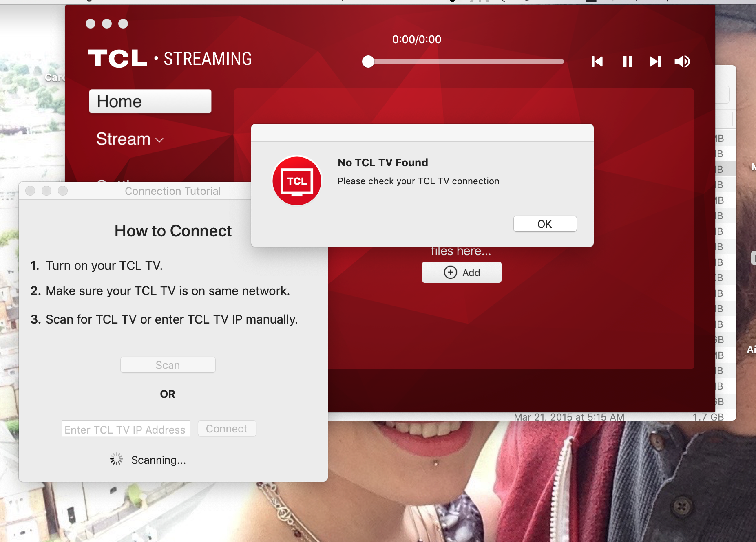Maximize the TCL Streaming main window
This screenshot has width=756, height=542.
(x=123, y=24)
